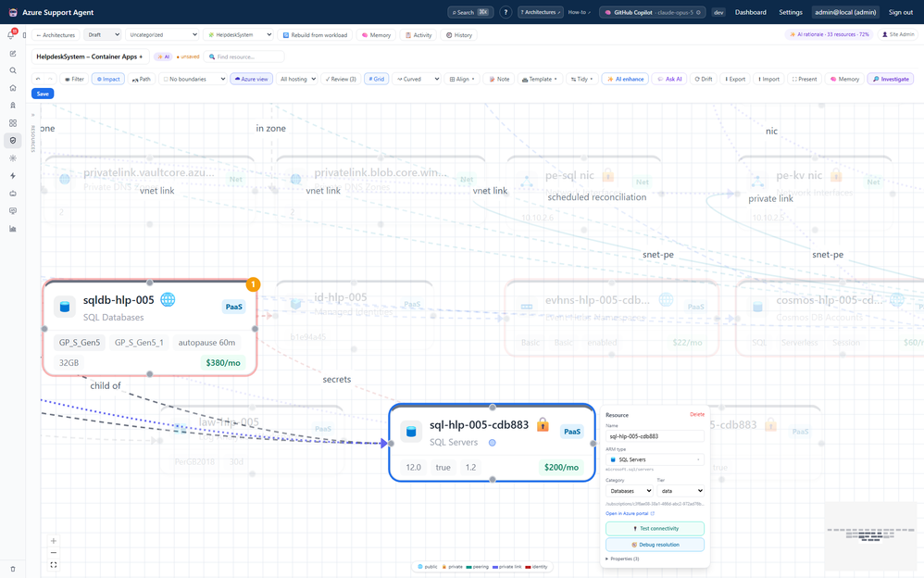Click the Find resource search field
The image size is (924, 578).
tap(244, 57)
